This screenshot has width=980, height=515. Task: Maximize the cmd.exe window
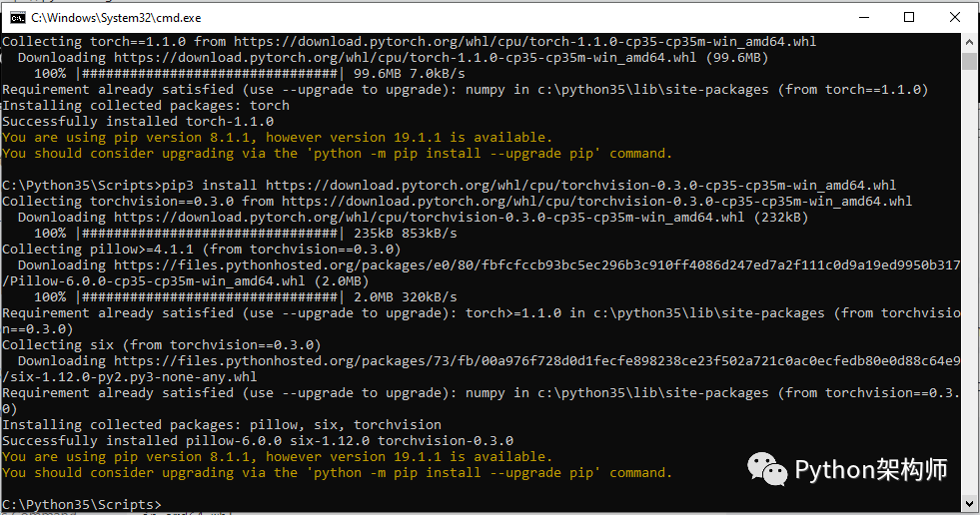[909, 18]
